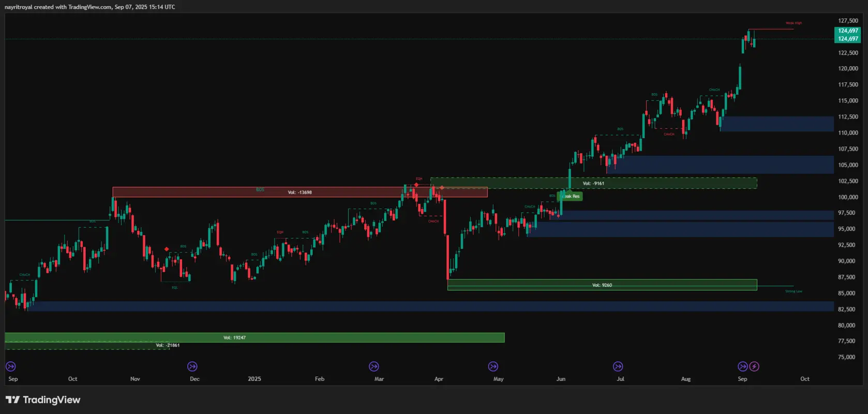Screen dimensions: 868x414
Task: Click the 85,000 price axis label
Action: click(x=848, y=293)
